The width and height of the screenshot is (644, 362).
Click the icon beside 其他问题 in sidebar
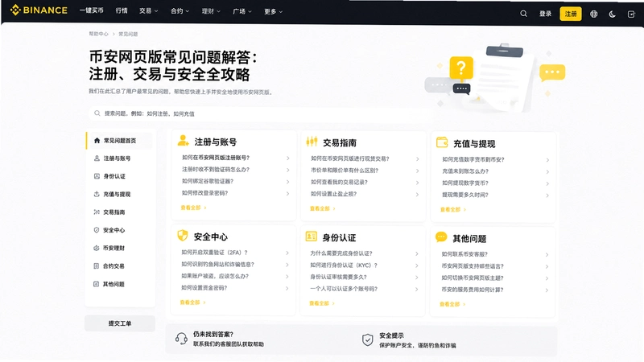[96, 284]
